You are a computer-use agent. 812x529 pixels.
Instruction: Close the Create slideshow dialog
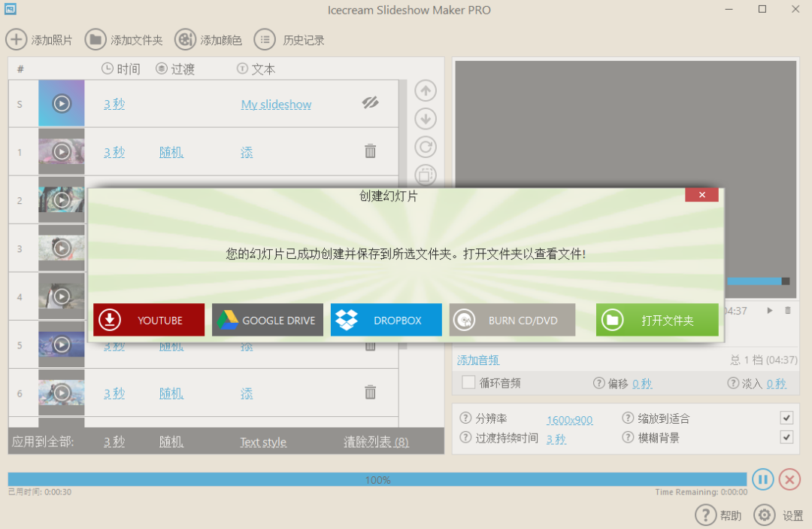click(701, 195)
